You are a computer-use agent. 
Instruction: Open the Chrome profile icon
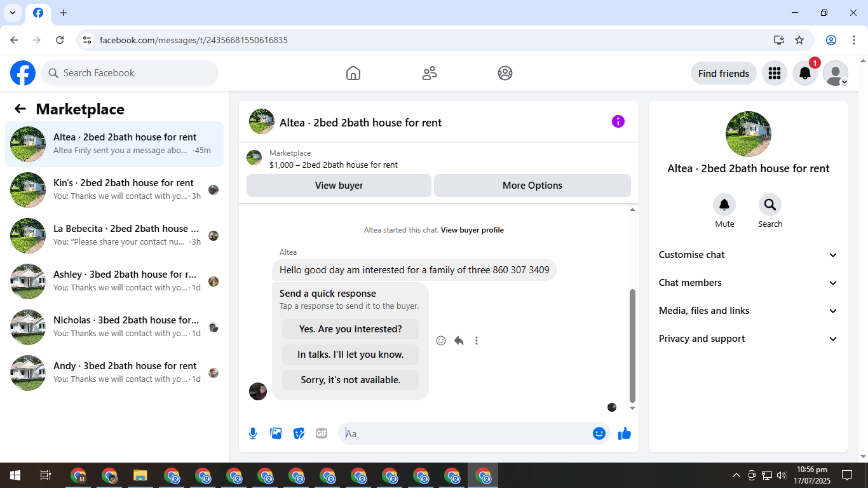pyautogui.click(x=831, y=40)
